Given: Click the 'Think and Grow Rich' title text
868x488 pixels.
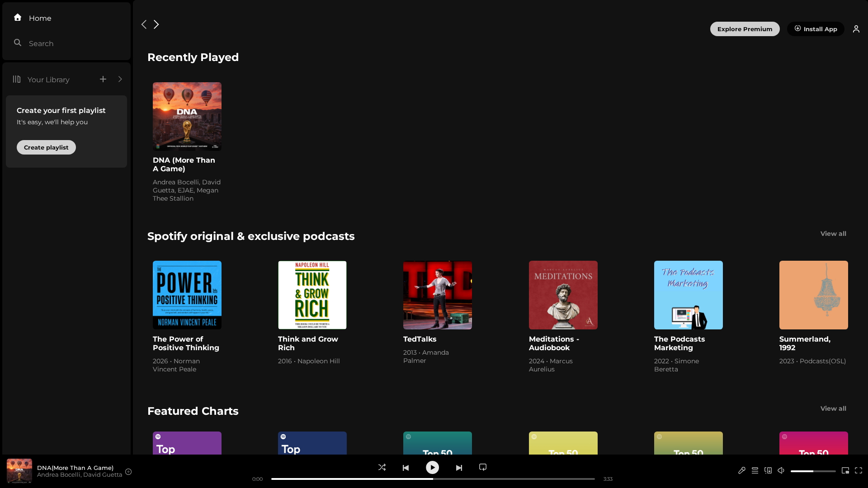Looking at the screenshot, I should click(x=308, y=343).
